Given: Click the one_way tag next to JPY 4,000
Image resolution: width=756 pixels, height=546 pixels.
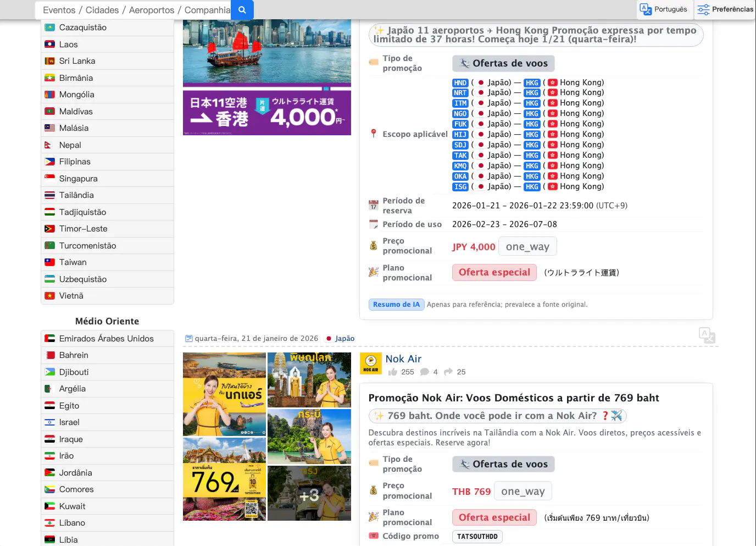Looking at the screenshot, I should point(527,246).
